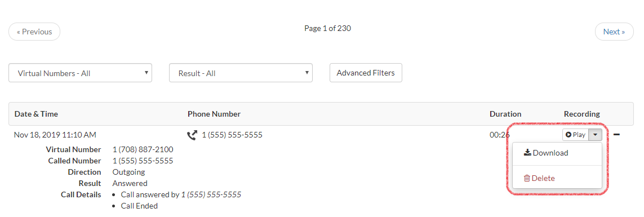Click the Date & Time column header

tap(36, 114)
